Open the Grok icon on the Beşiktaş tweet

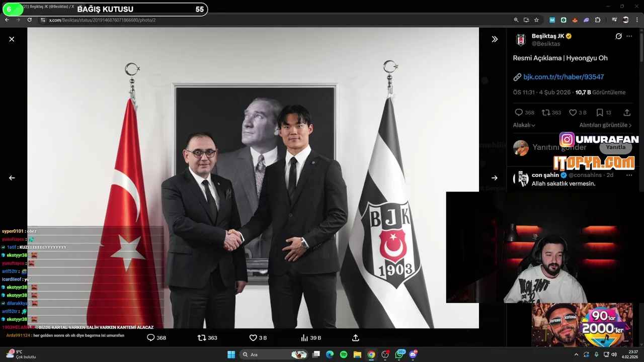coord(618,36)
